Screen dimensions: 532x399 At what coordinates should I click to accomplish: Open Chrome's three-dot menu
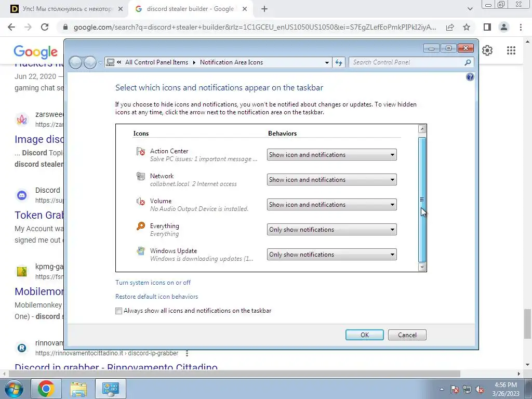click(x=521, y=27)
